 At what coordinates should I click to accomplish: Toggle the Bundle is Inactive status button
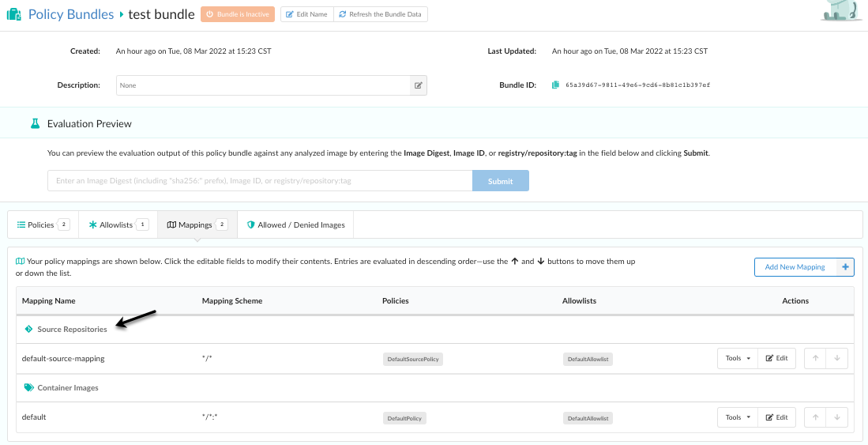pyautogui.click(x=238, y=14)
